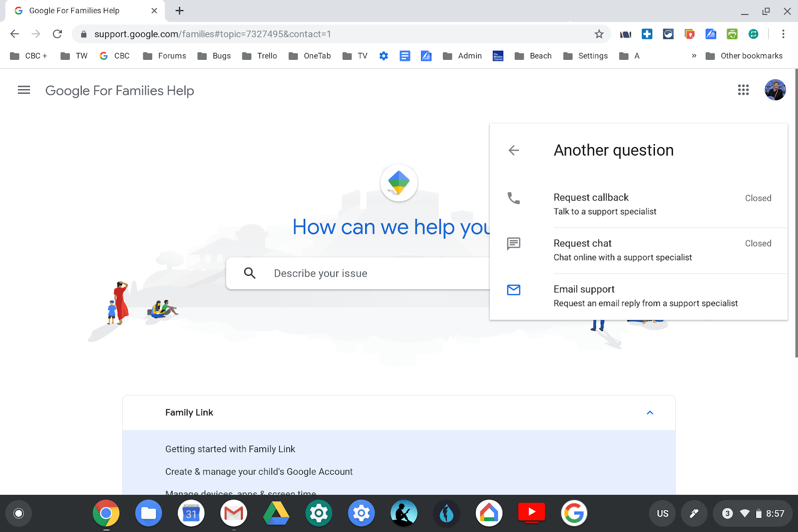Image resolution: width=798 pixels, height=532 pixels.
Task: Open the status tray showing 8:57
Action: [753, 514]
